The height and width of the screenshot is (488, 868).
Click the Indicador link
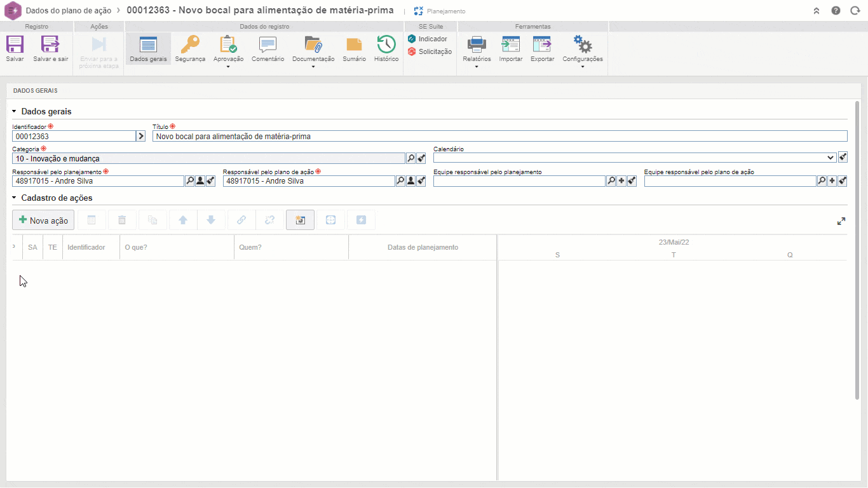pyautogui.click(x=432, y=39)
